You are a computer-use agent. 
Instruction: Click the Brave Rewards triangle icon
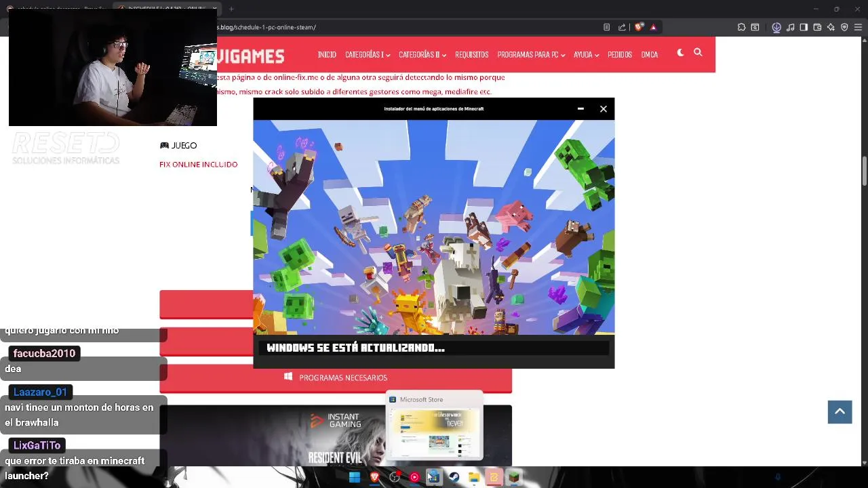653,27
